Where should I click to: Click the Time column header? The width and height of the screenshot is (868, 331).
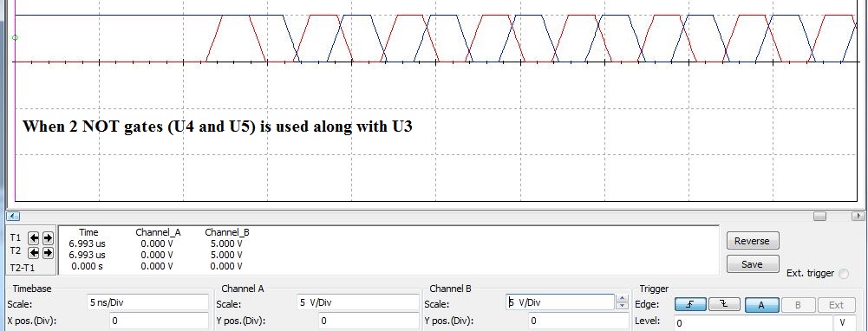coord(88,232)
